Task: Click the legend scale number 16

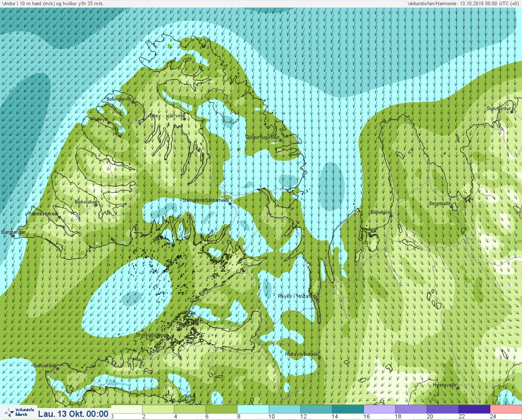Action: click(x=366, y=416)
